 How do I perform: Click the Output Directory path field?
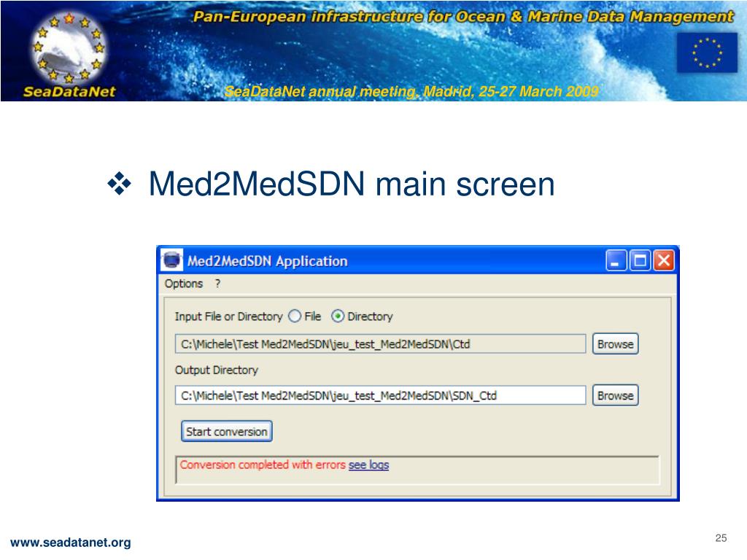coord(380,395)
